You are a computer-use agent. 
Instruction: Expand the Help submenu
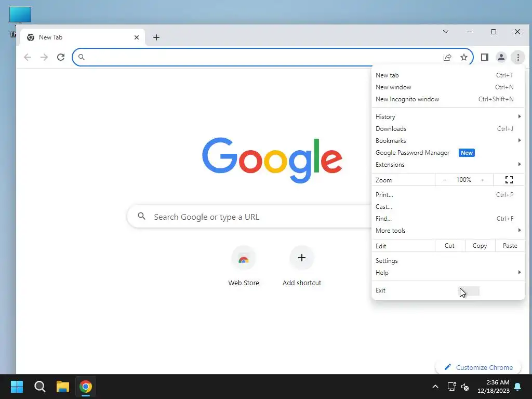448,272
